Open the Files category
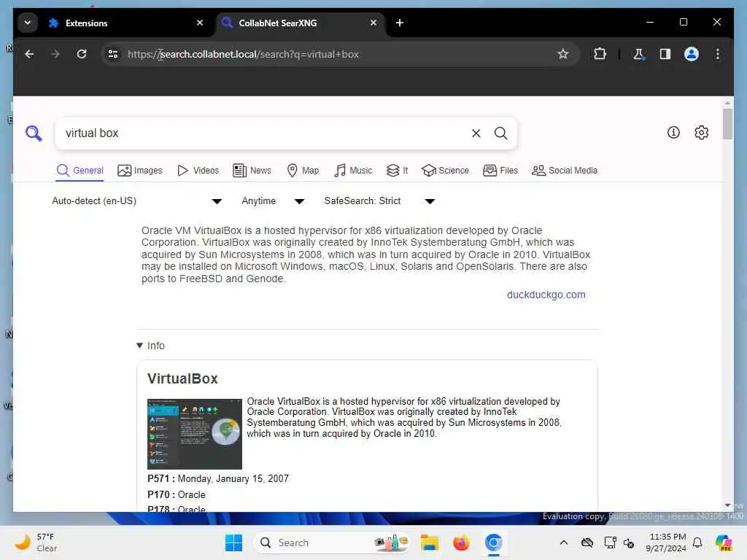The image size is (747, 560). tap(500, 171)
